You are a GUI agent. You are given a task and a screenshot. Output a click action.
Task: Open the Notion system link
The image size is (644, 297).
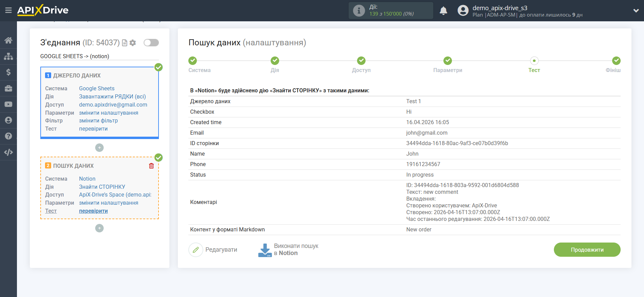[87, 179]
